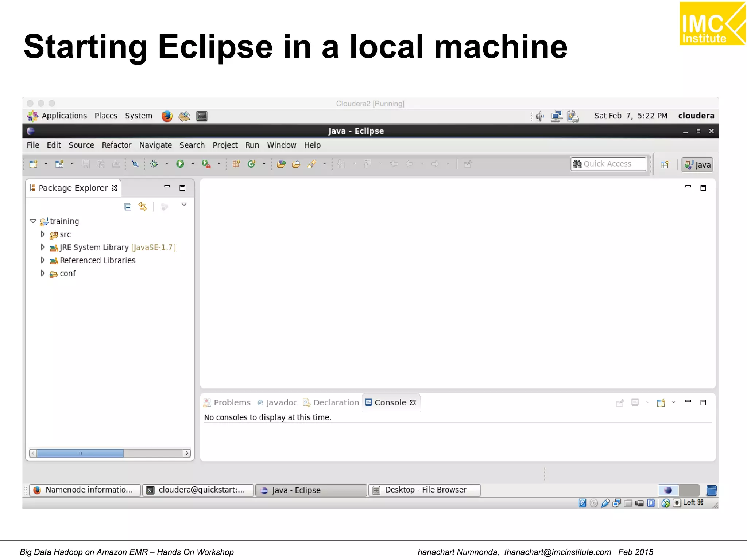Open Package Explorer view menu triangle
This screenshot has height=560, width=747.
(x=184, y=204)
